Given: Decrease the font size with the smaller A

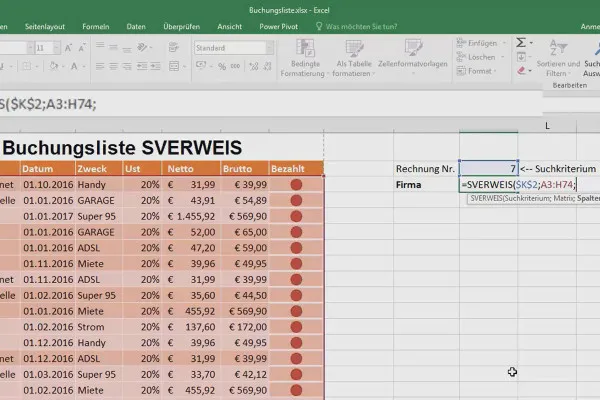Looking at the screenshot, I should coord(82,48).
